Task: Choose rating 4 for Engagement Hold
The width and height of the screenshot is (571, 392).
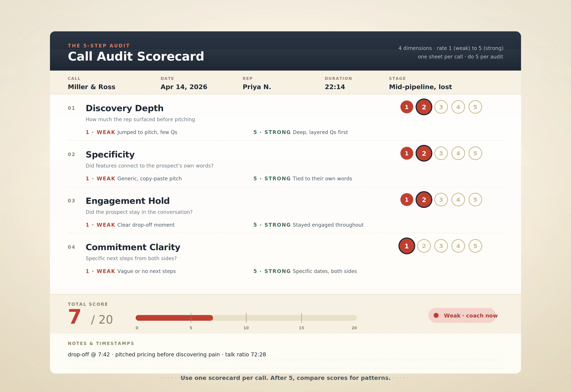Action: [458, 200]
